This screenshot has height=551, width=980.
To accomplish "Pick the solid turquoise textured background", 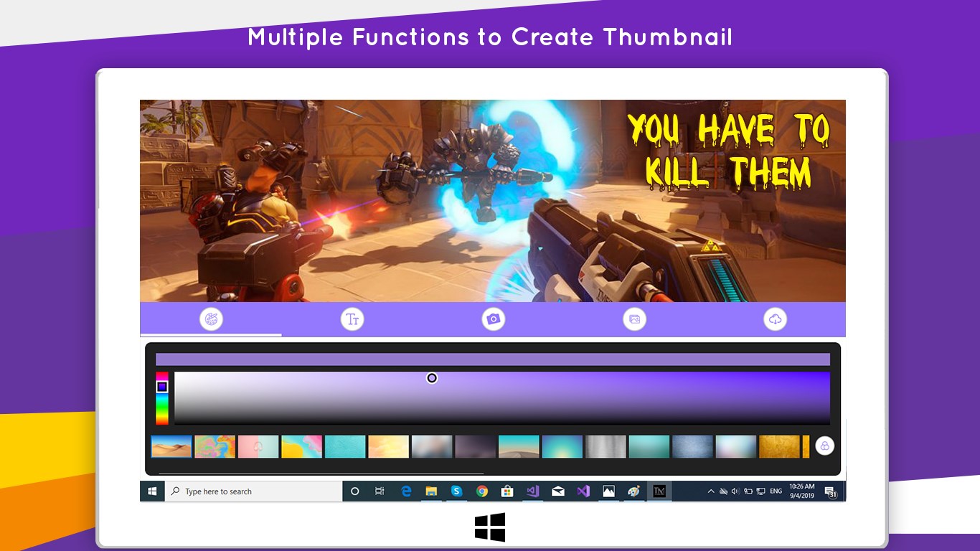I will [x=345, y=446].
